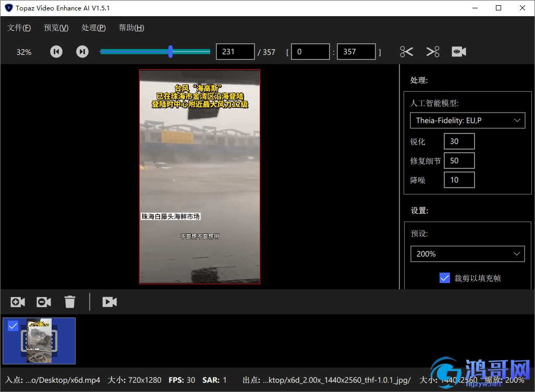Click the 32% zoom level text

pos(24,52)
